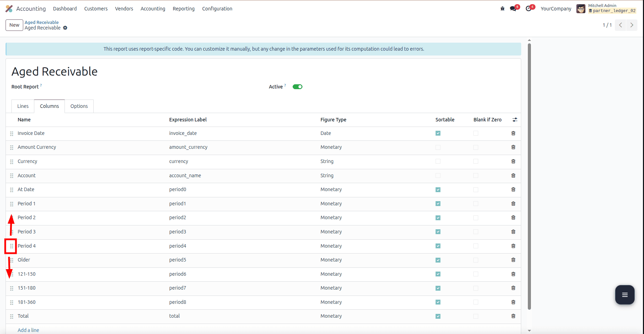Viewport: 644px width, 334px height.
Task: Go to the next record arrow
Action: click(x=632, y=25)
